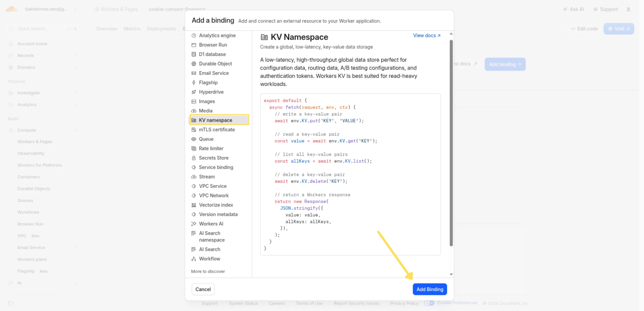Viewport: 644px width, 311px height.
Task: Click the VPC Network icon
Action: pyautogui.click(x=194, y=196)
